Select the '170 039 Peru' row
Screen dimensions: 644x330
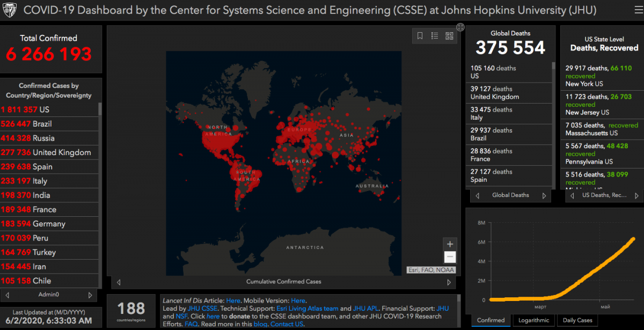(49, 238)
